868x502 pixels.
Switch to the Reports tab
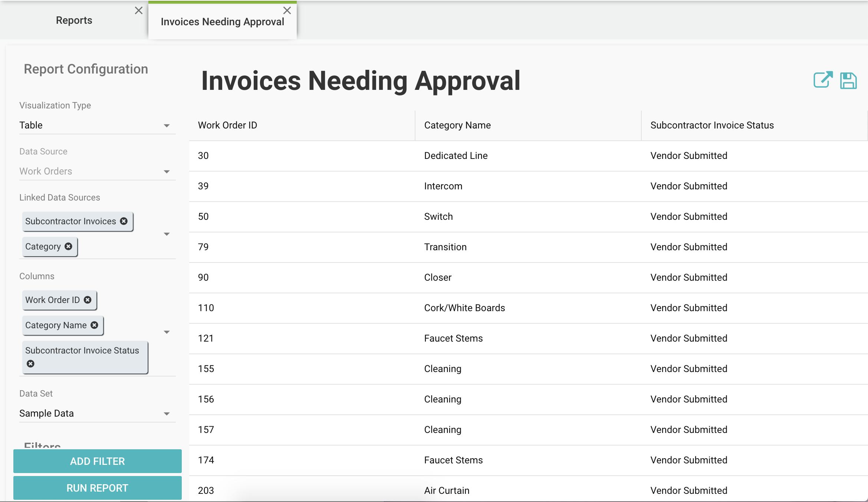coord(74,20)
